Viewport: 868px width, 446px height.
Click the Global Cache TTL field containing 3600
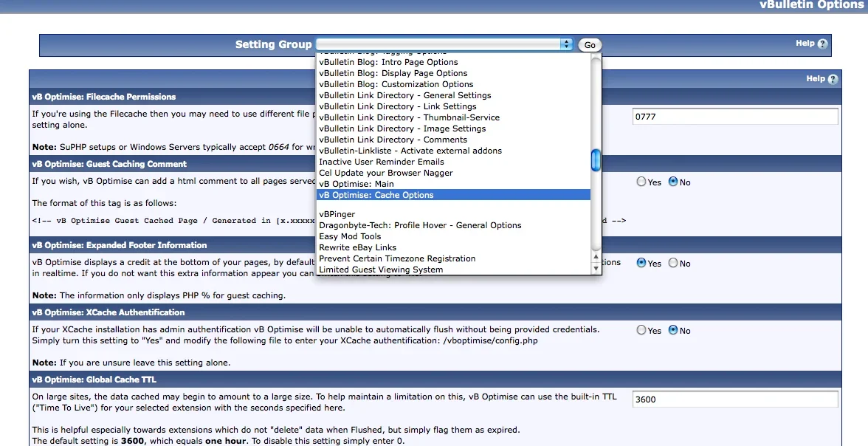point(735,399)
